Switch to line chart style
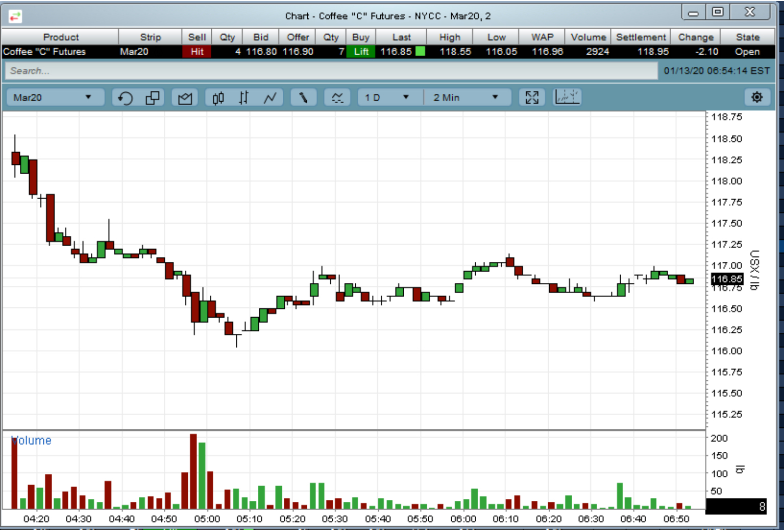This screenshot has width=784, height=532. (x=270, y=98)
